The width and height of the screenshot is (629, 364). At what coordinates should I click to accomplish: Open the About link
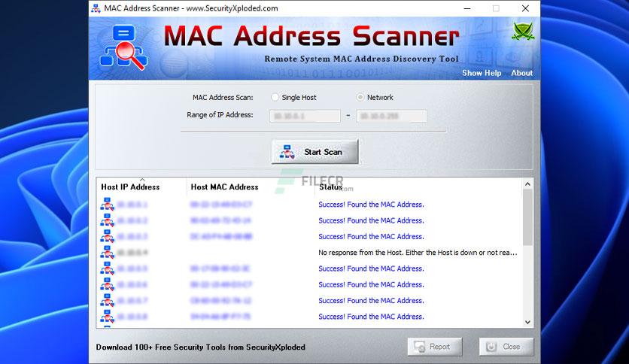tap(521, 73)
